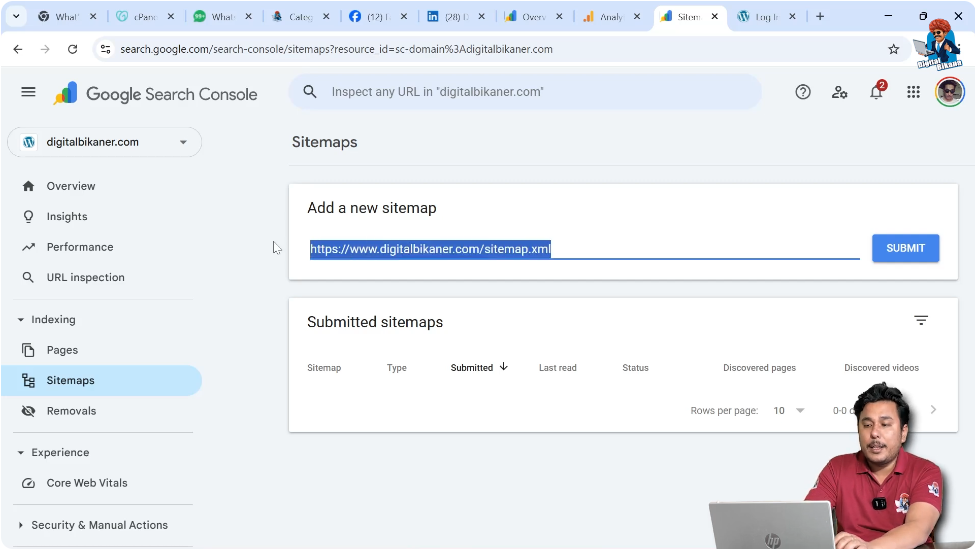
Task: Change rows per page dropdown
Action: pyautogui.click(x=788, y=410)
